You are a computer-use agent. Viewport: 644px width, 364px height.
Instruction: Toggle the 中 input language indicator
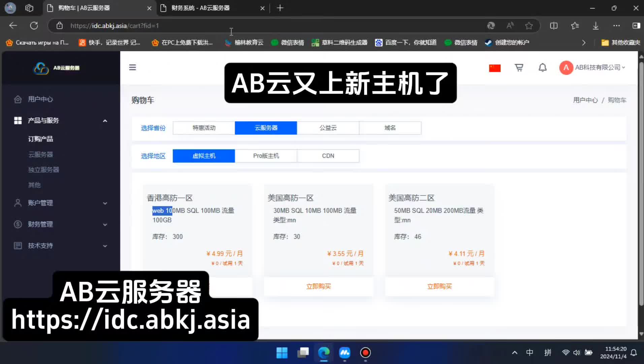click(x=530, y=353)
